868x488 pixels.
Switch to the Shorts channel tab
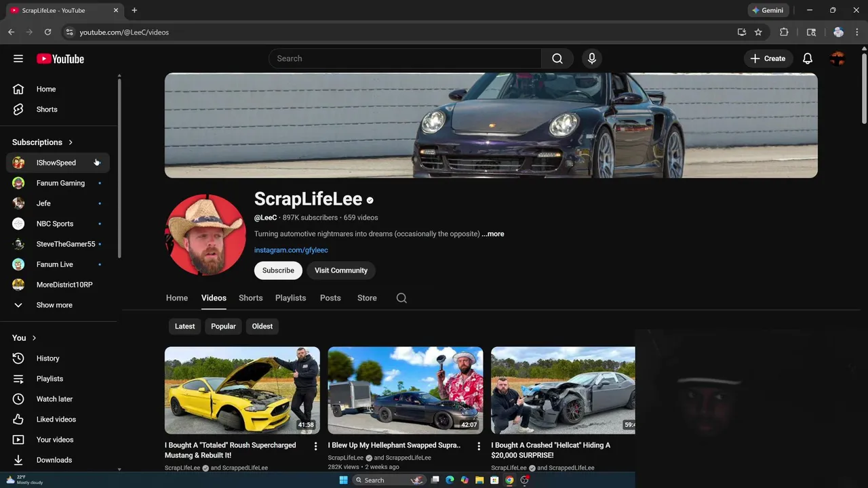[251, 298]
